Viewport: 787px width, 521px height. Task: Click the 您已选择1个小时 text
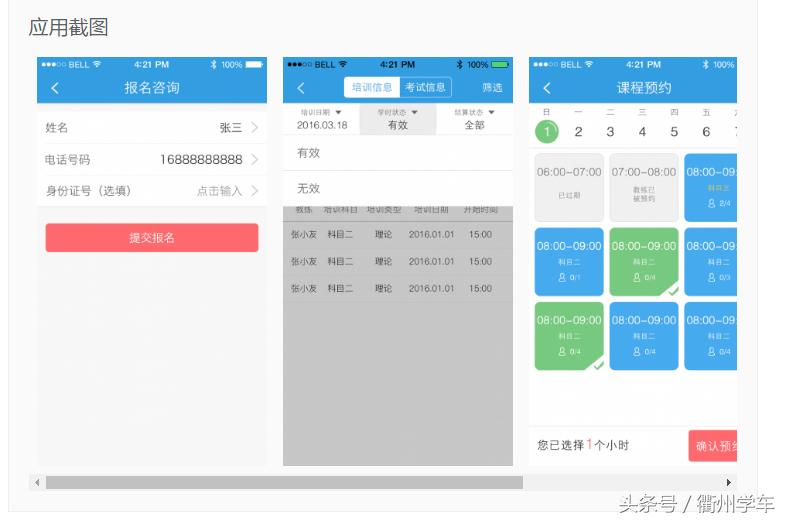(583, 445)
